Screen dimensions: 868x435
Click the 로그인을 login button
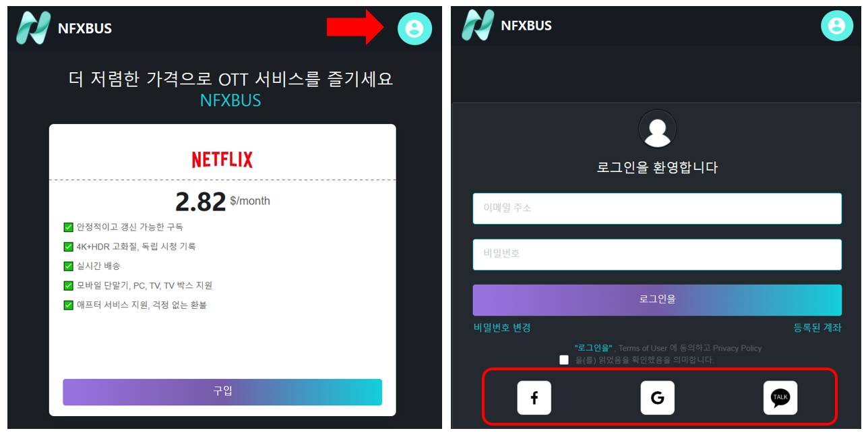657,300
